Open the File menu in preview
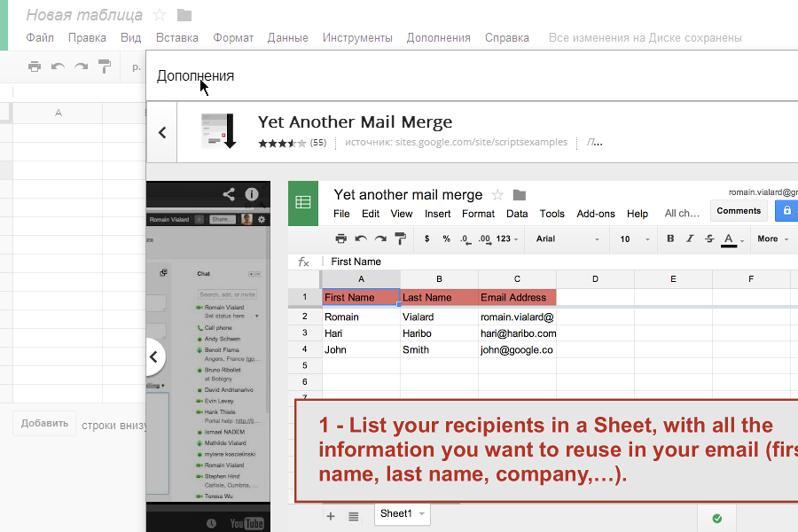The width and height of the screenshot is (798, 532). (x=341, y=214)
